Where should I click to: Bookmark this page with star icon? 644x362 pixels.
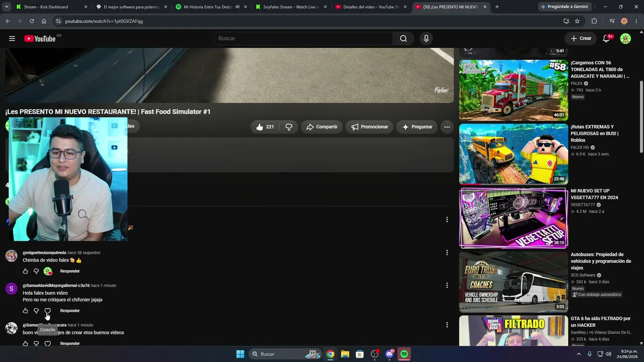tap(577, 21)
